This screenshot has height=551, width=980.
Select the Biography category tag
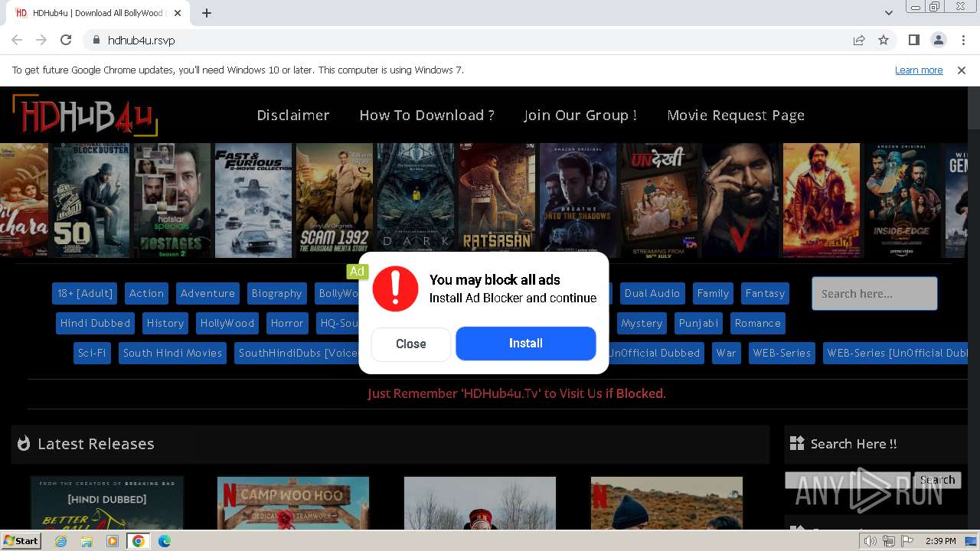coord(276,293)
